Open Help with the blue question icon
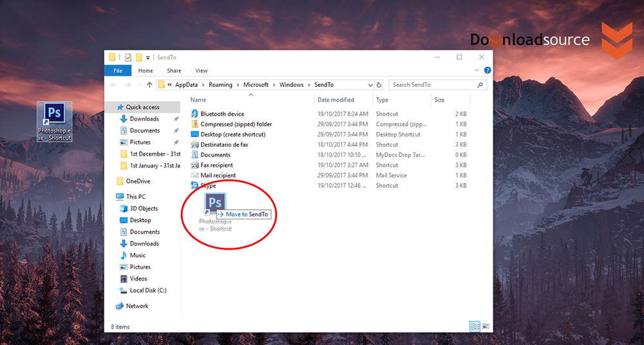This screenshot has height=345, width=644. pyautogui.click(x=488, y=71)
